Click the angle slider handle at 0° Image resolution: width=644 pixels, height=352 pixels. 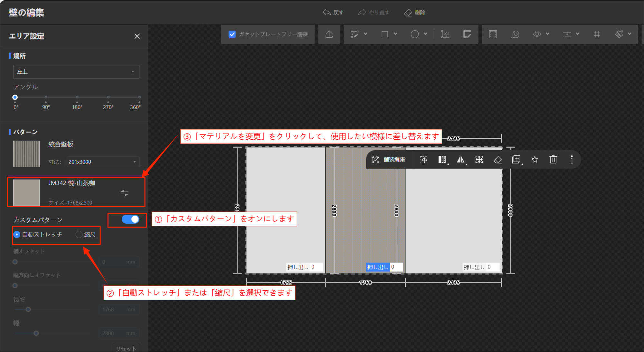point(15,97)
